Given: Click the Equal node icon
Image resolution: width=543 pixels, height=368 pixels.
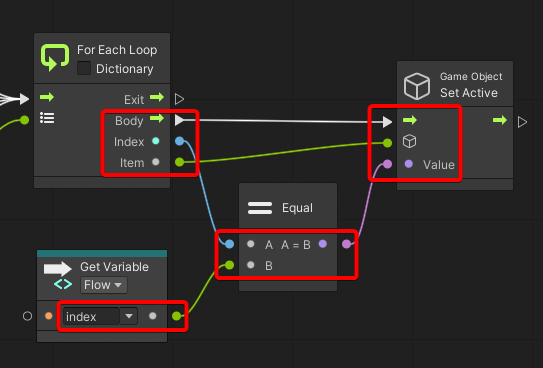Looking at the screenshot, I should coord(260,208).
